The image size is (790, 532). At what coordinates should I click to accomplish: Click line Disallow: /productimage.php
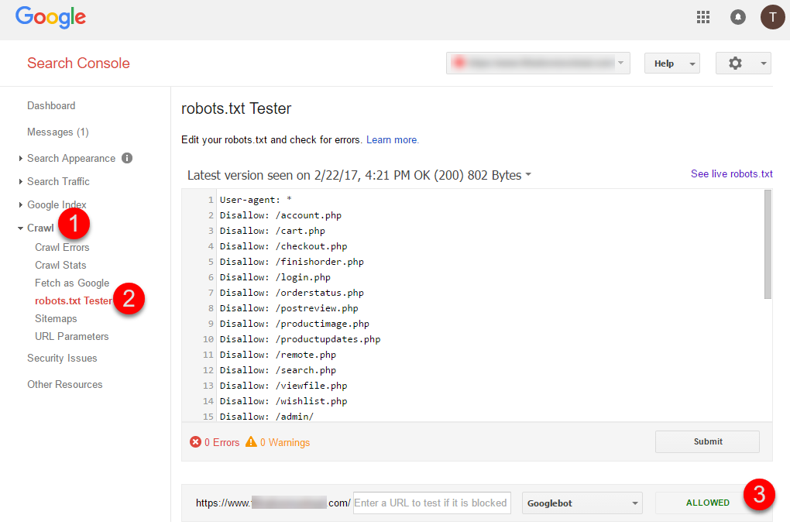[295, 324]
